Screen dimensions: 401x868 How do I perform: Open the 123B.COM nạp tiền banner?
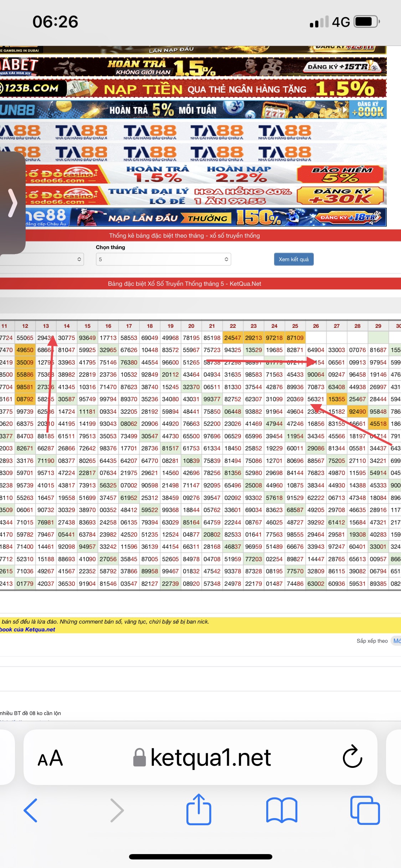(193, 88)
